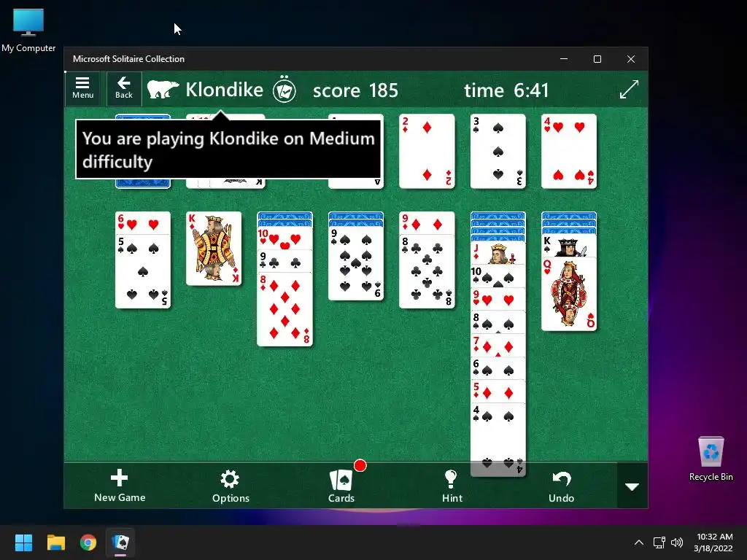The image size is (747, 560).
Task: Click the Medium difficulty tooltip
Action: tap(228, 149)
